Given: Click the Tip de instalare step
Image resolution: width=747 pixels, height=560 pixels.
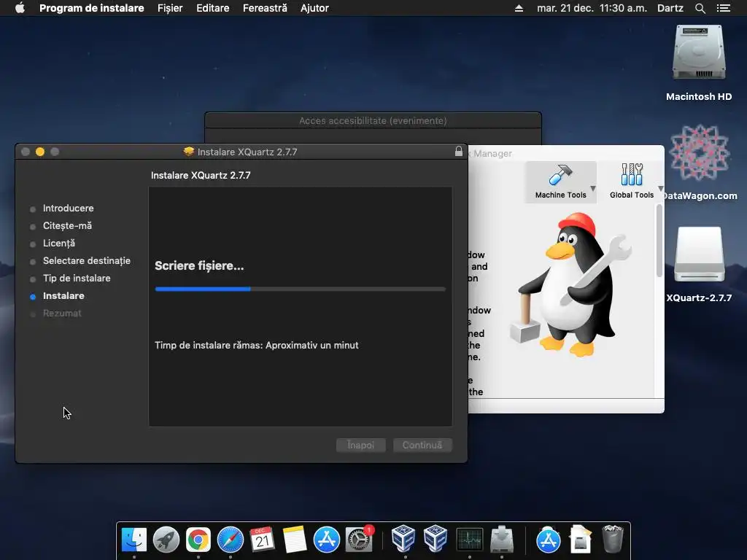Looking at the screenshot, I should pyautogui.click(x=76, y=278).
